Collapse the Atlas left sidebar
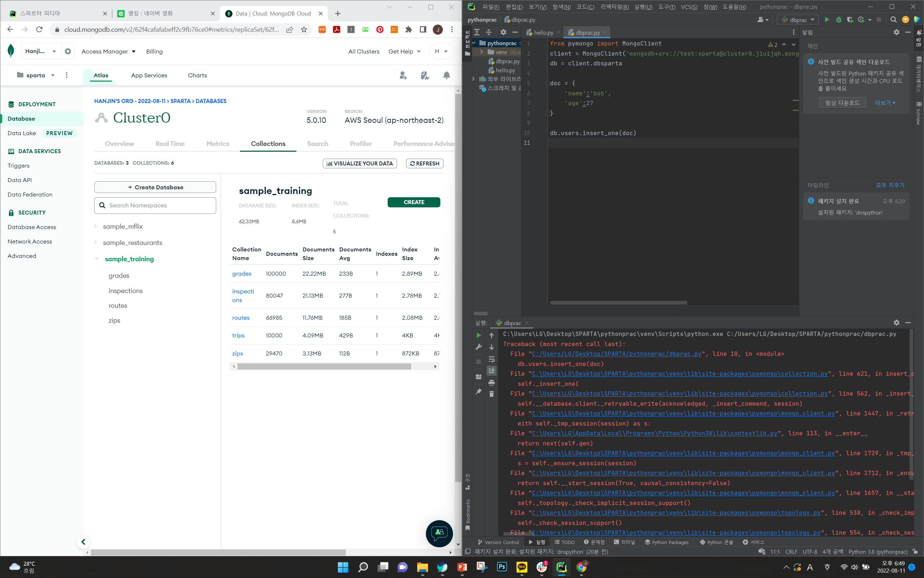 tap(83, 542)
